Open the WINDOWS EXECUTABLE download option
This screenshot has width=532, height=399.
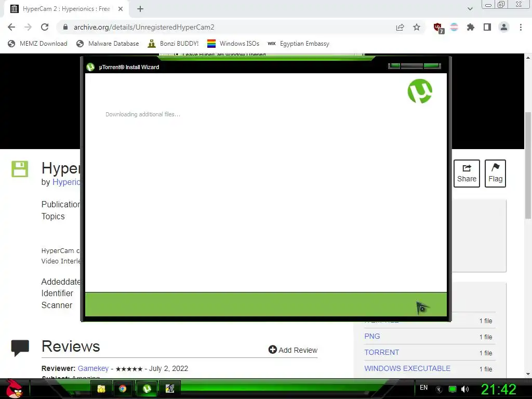tap(407, 368)
